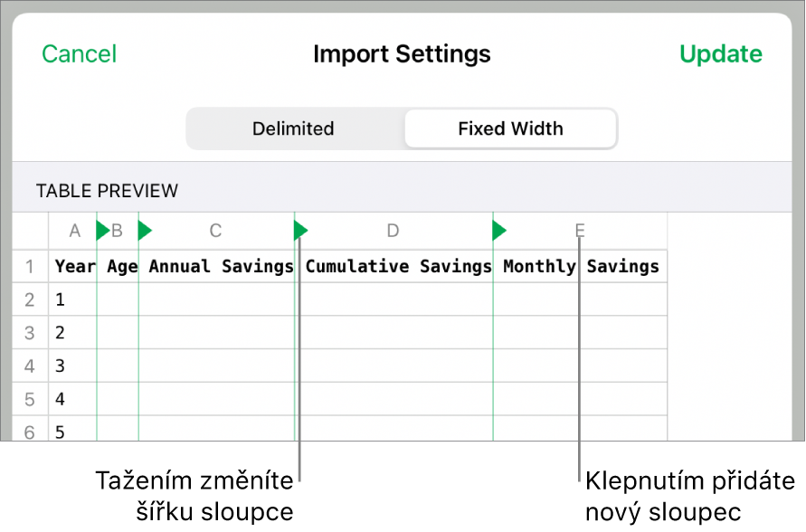Click column A header

click(x=74, y=232)
